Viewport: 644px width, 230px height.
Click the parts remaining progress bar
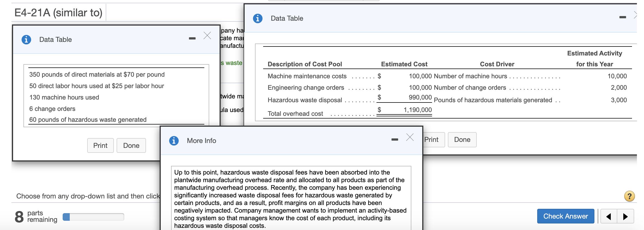point(93,217)
